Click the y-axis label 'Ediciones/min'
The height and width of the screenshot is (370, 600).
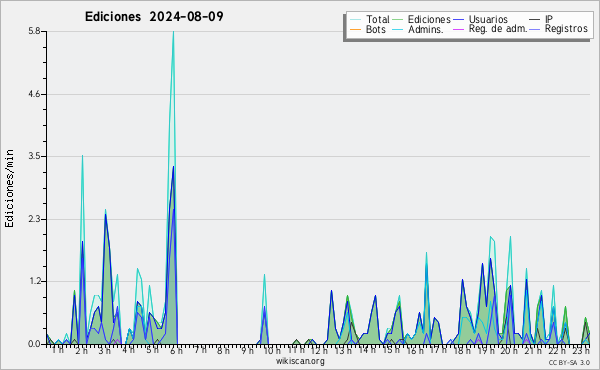tap(9, 188)
